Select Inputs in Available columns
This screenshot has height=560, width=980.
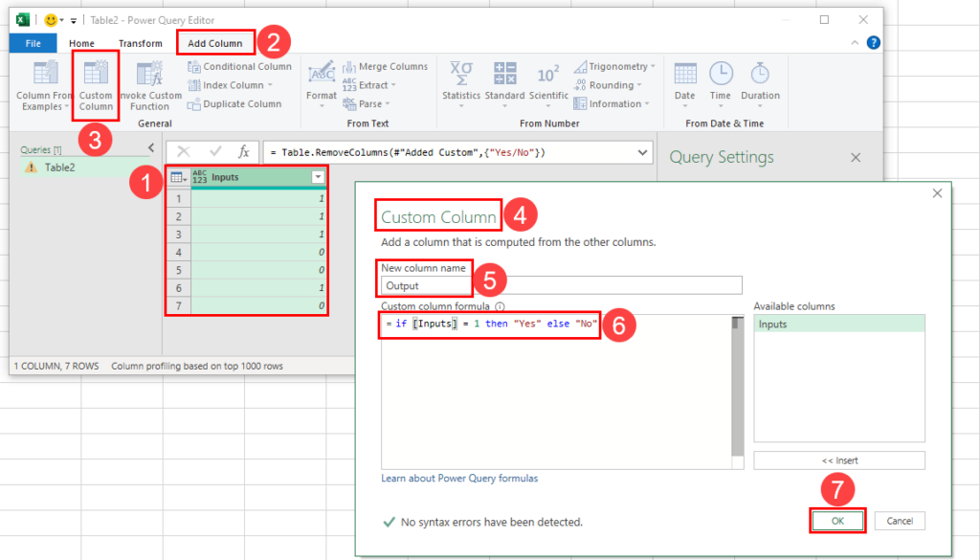pyautogui.click(x=838, y=324)
